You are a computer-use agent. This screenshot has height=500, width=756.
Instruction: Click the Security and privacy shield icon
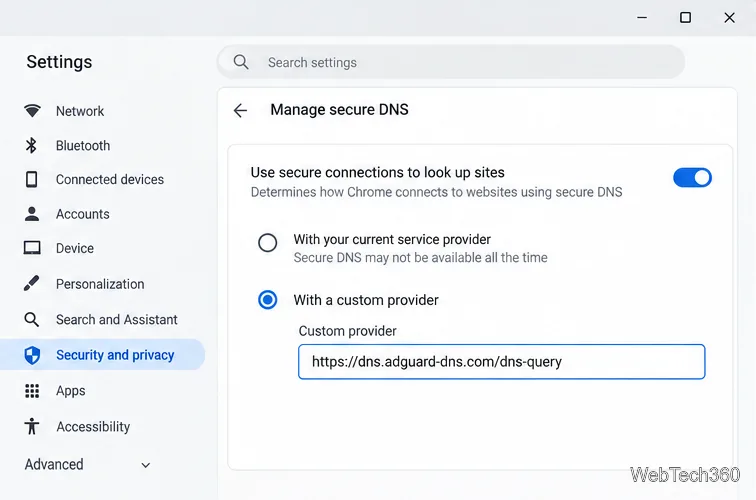tap(32, 355)
